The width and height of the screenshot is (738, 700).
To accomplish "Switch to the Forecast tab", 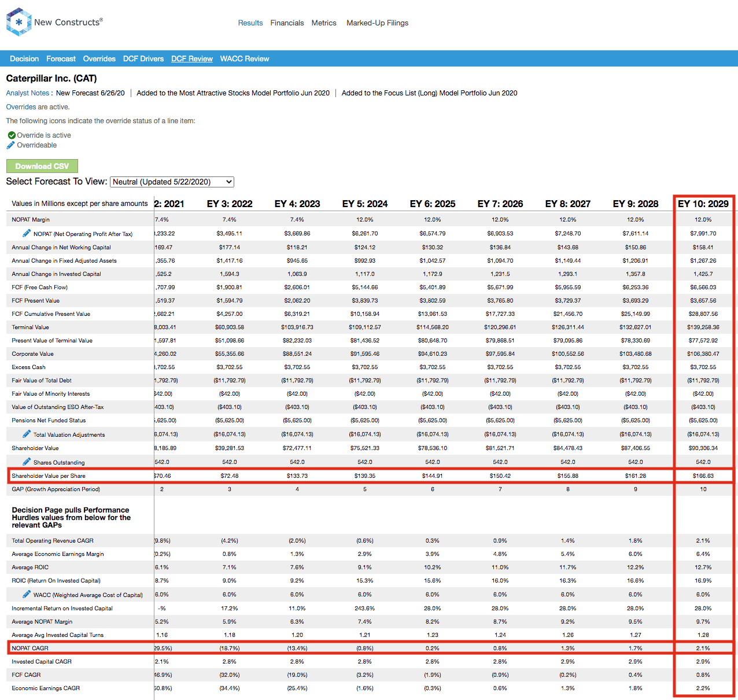I will click(61, 59).
